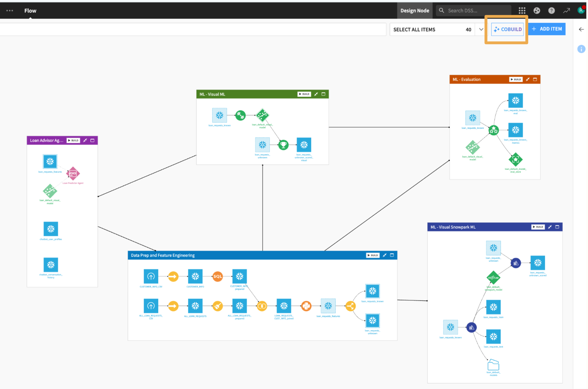This screenshot has width=588, height=389.
Task: Click the ADD ITEM button
Action: pyautogui.click(x=547, y=29)
